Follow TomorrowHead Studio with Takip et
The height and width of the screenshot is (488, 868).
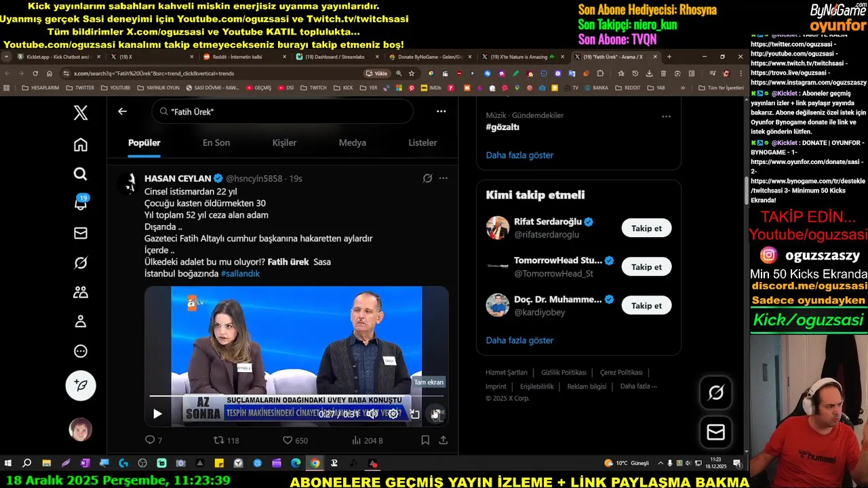tap(646, 267)
